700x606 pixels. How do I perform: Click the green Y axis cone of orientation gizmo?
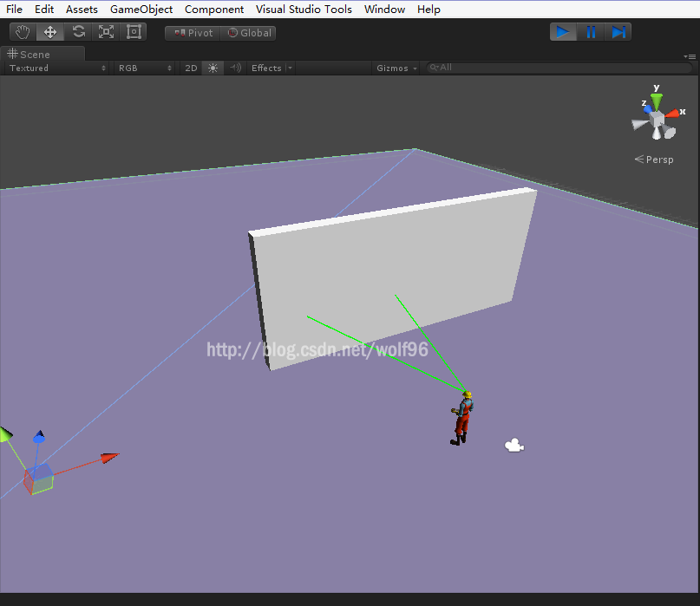[657, 101]
